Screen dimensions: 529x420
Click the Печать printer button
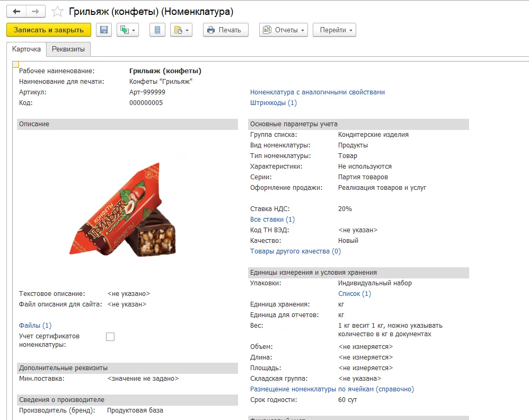(225, 30)
